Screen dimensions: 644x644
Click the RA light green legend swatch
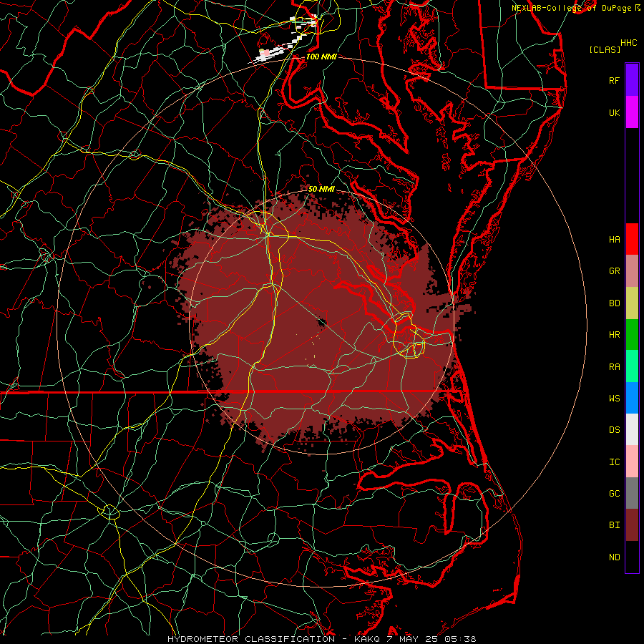point(632,366)
